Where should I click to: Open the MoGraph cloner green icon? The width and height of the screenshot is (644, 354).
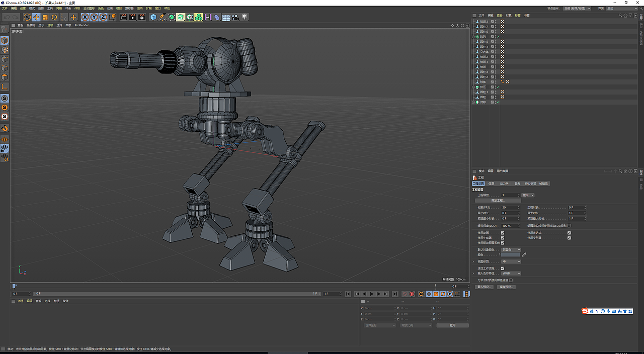point(199,17)
